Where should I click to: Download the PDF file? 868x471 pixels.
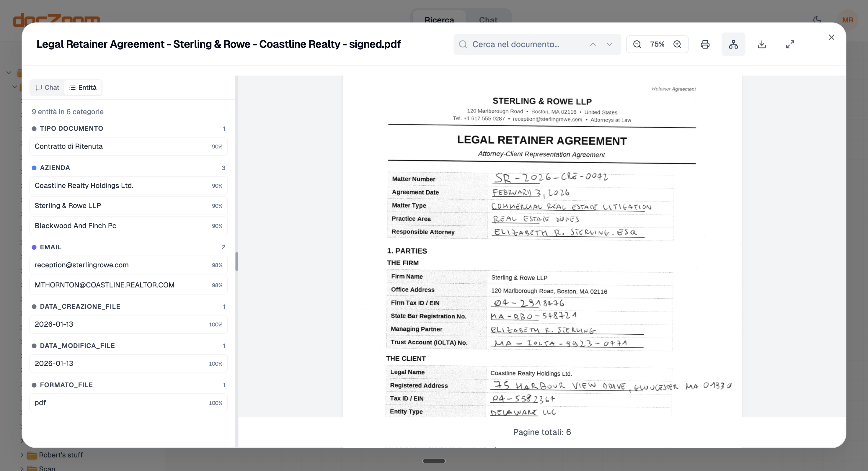[761, 44]
